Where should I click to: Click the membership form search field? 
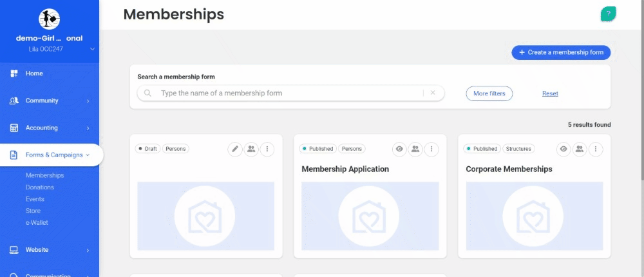(x=283, y=93)
